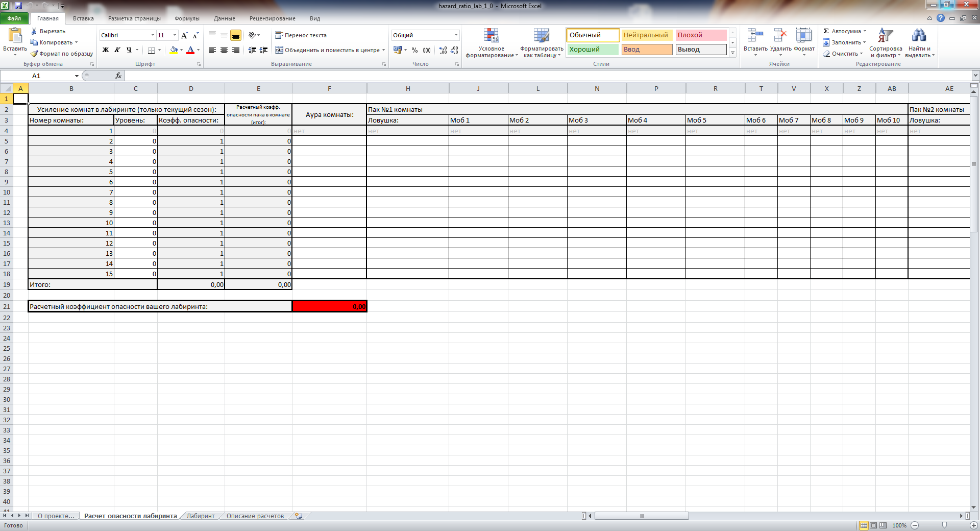Screen dimensions: 980x531
Task: Switch to the Формулы ribbon tab
Action: pyautogui.click(x=187, y=18)
